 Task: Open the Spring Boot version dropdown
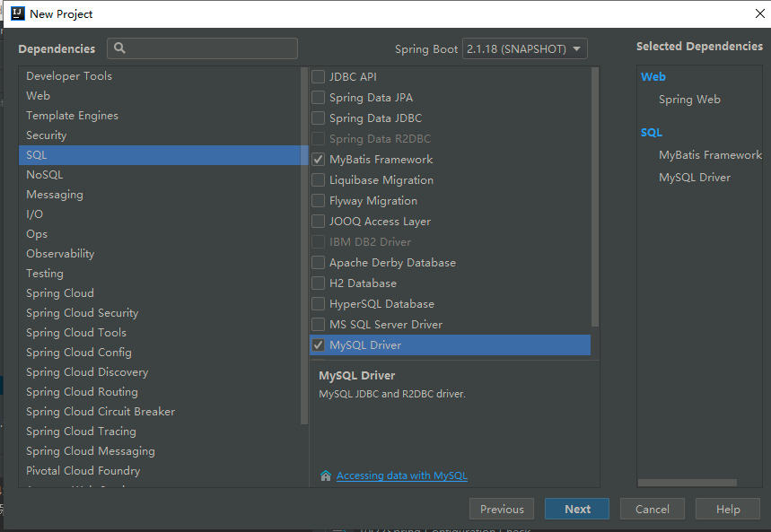pyautogui.click(x=525, y=48)
